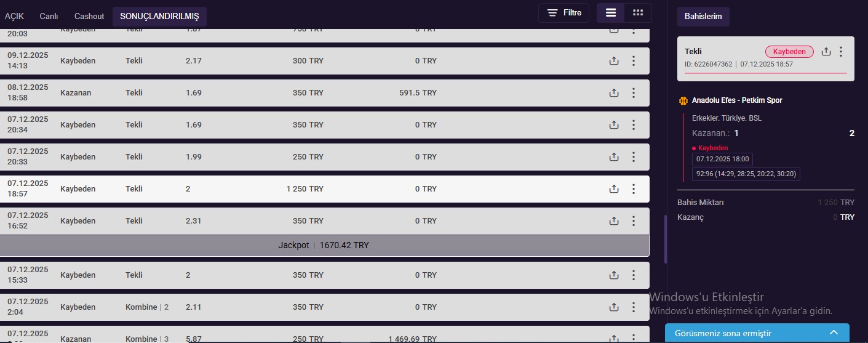Click the Bahislerim button
The image size is (868, 343).
(703, 17)
